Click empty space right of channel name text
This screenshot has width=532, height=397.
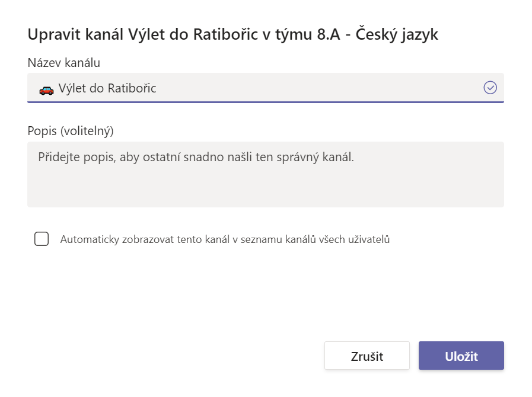(320, 88)
